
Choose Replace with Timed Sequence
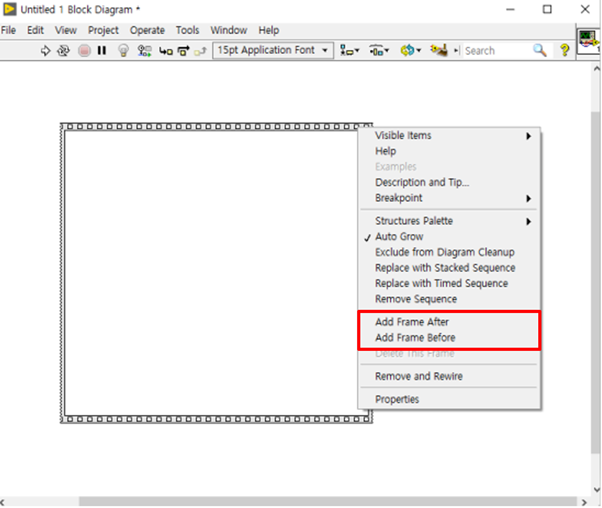(x=449, y=283)
